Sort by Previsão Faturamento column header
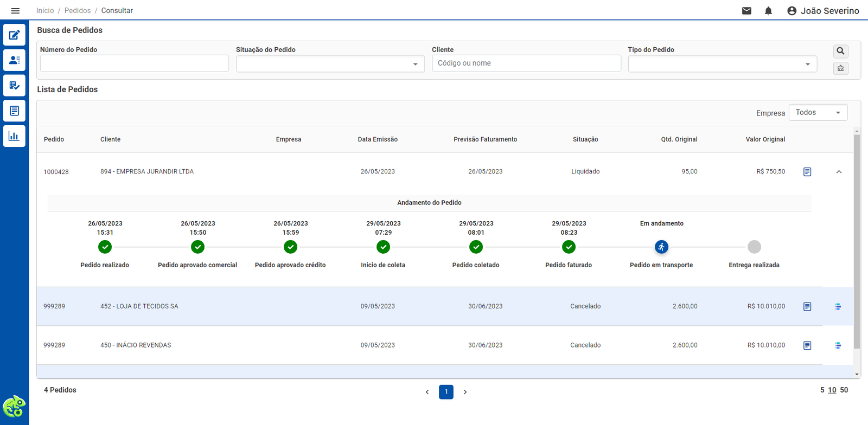Screen dimensions: 868x425 click(486, 139)
